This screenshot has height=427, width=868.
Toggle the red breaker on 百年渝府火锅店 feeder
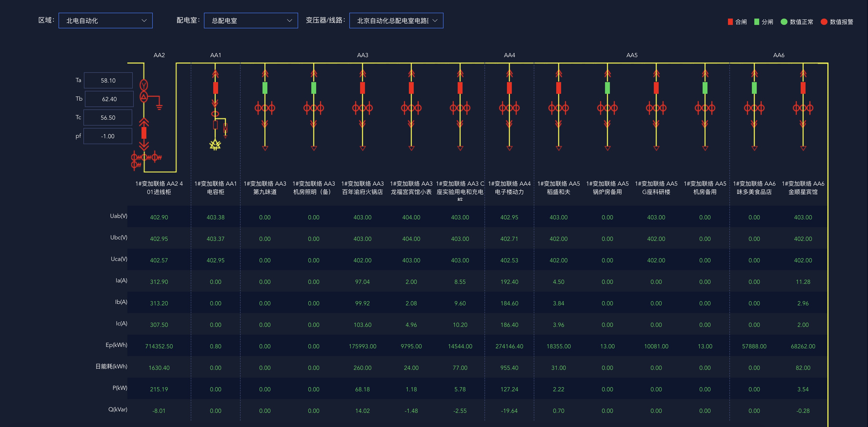pyautogui.click(x=363, y=88)
